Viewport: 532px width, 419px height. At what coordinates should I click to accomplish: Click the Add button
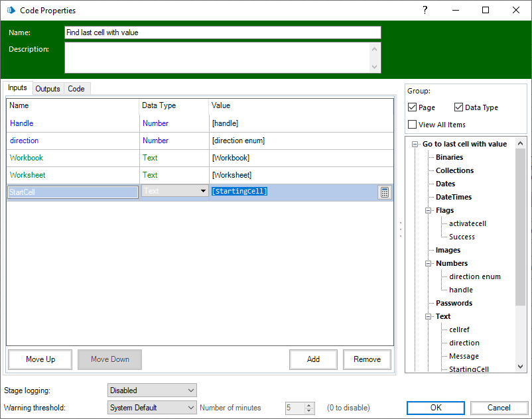click(x=313, y=359)
